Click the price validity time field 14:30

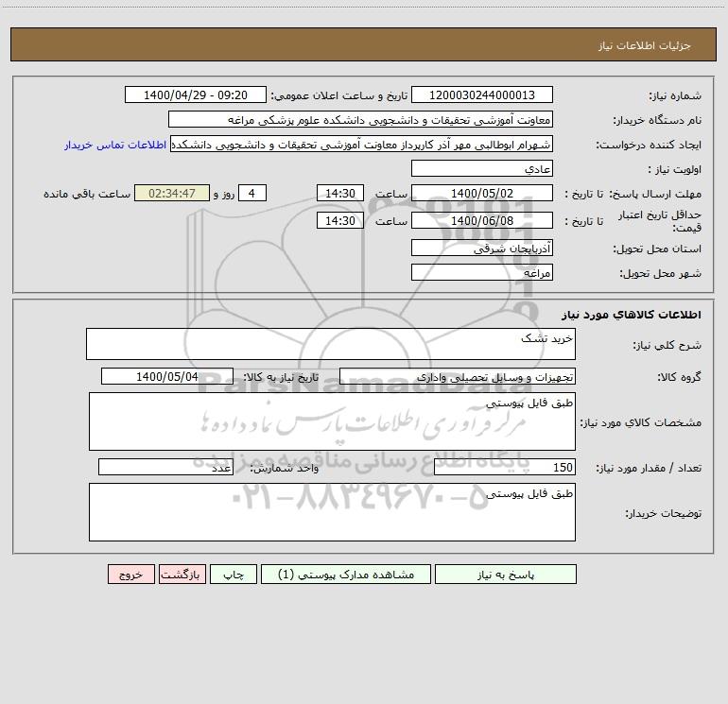[x=339, y=220]
